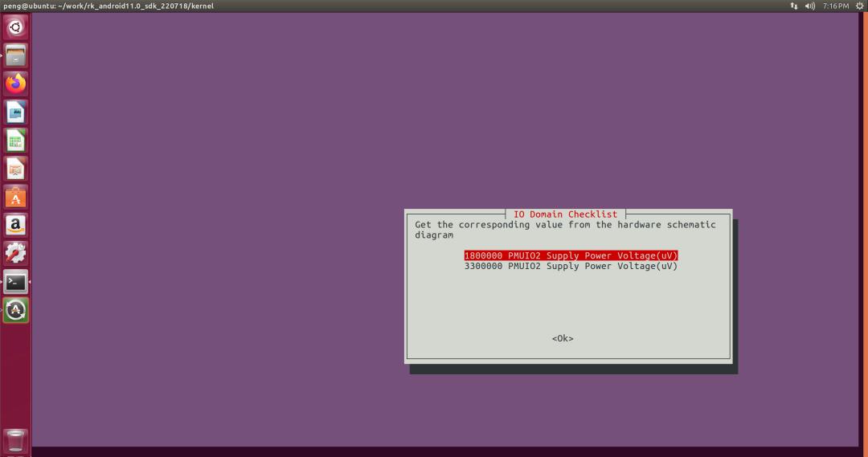Open the Software Updater
Screen dimensions: 868x457
(16, 310)
